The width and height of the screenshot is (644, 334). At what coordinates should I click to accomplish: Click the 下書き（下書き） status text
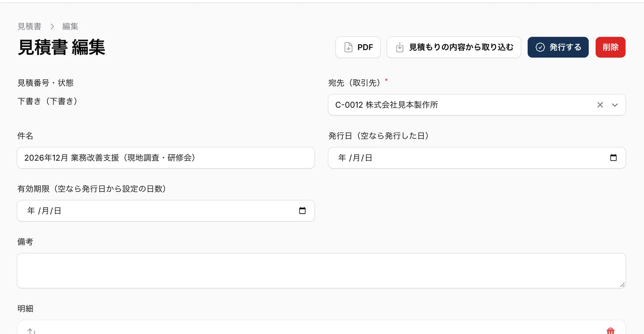[x=47, y=101]
